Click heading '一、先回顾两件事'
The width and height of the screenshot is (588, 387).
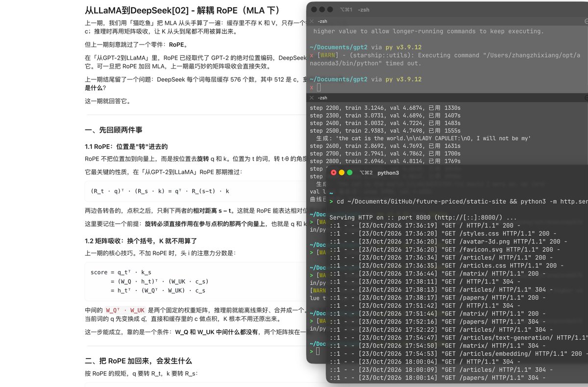point(114,130)
